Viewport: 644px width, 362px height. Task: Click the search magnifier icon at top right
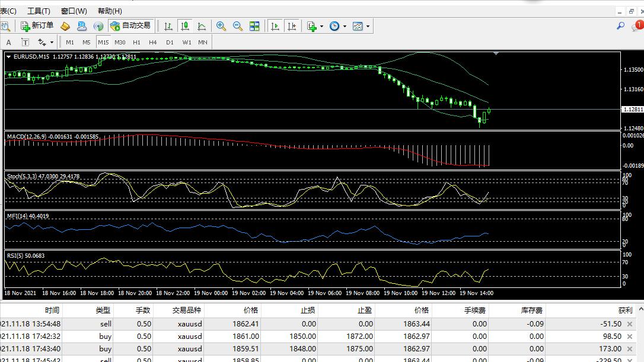pyautogui.click(x=620, y=26)
